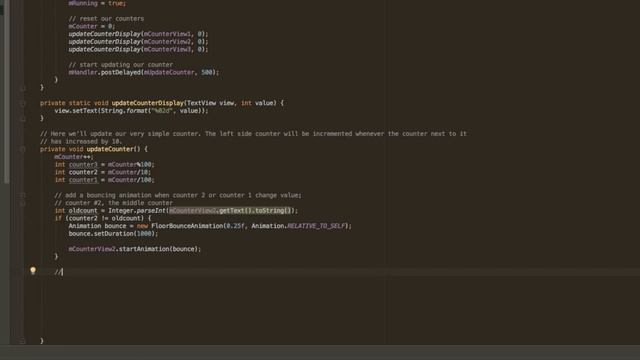The image size is (640, 360).
Task: Click the 'Here we'll update our very simple counter' comment
Action: click(253, 134)
